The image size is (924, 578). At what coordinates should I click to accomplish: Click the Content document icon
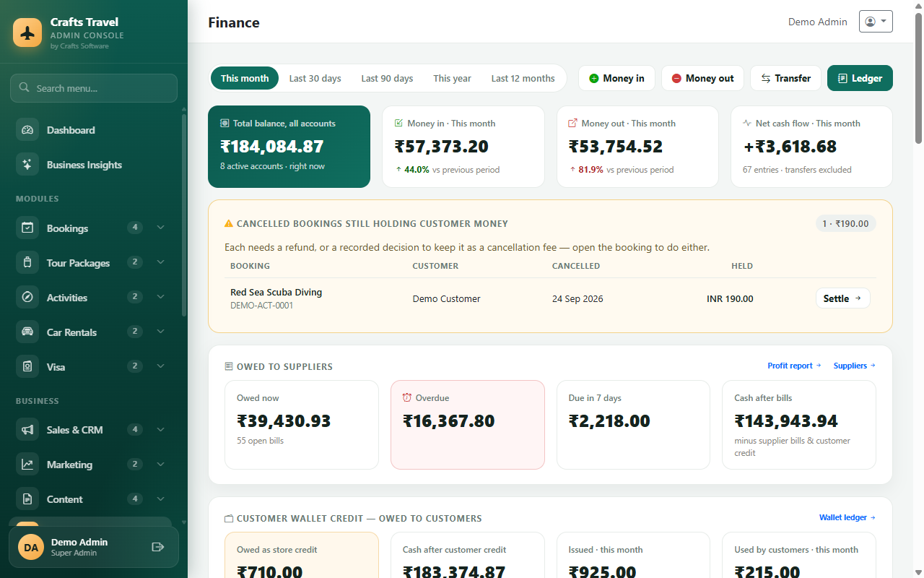(x=27, y=499)
